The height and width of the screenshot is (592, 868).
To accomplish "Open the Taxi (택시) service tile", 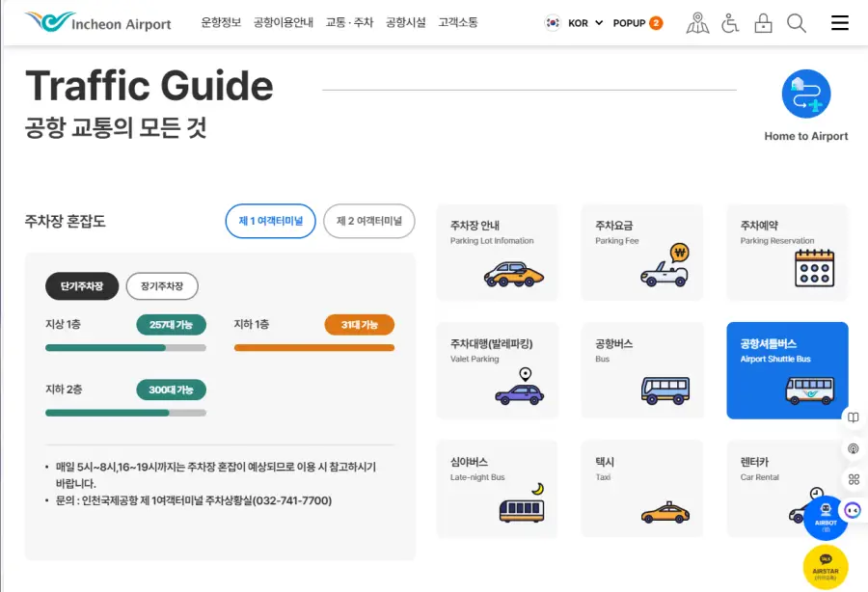I will point(642,488).
